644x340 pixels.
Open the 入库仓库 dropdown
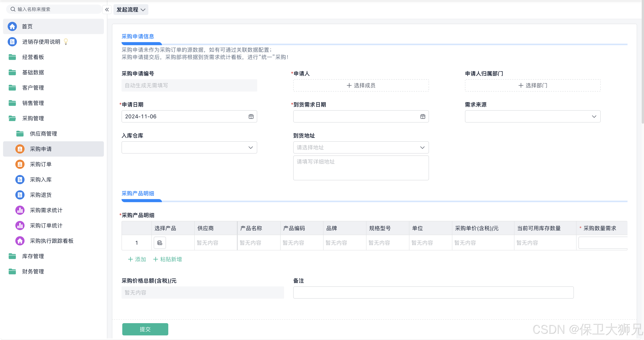[x=189, y=148]
